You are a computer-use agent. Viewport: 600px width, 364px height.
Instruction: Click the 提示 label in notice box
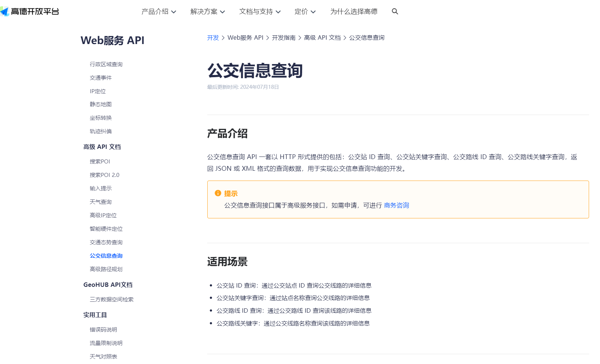[231, 194]
